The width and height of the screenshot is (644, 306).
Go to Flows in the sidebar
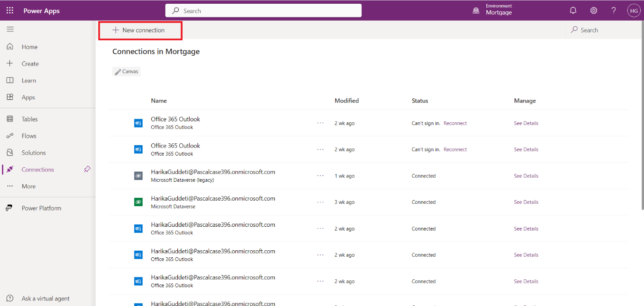[x=29, y=136]
